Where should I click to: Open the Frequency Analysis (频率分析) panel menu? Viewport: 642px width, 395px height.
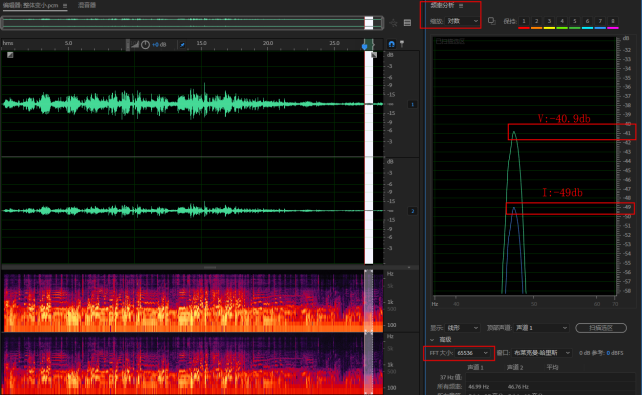coord(461,6)
